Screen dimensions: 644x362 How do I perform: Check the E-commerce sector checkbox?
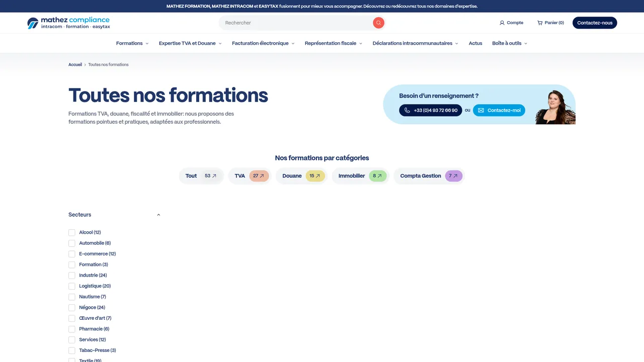pyautogui.click(x=72, y=254)
